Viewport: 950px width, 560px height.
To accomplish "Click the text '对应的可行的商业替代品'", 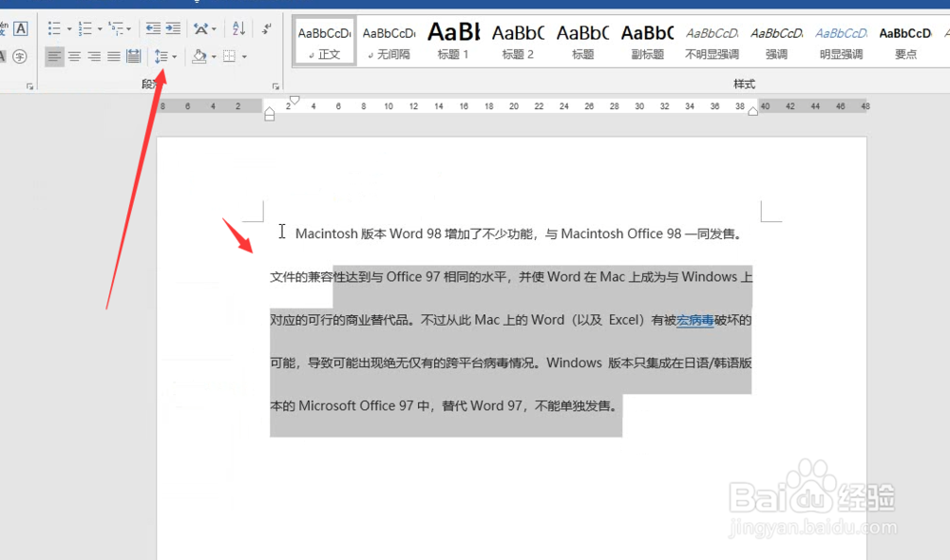I will 339,320.
